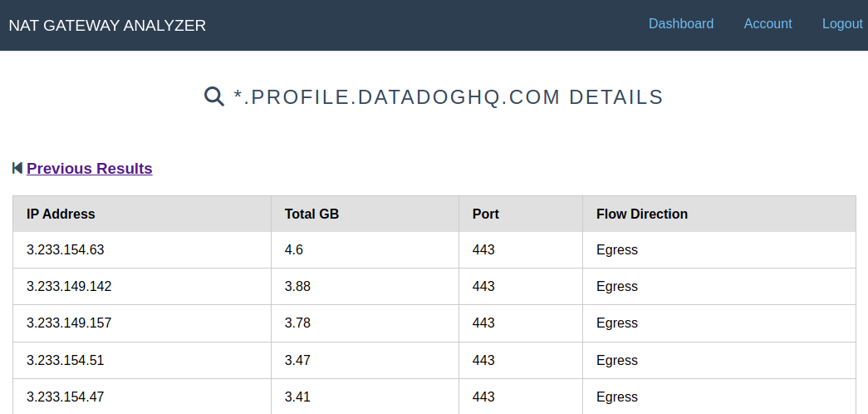Click the 3.41 Total GB value
The image size is (868, 414).
click(298, 397)
